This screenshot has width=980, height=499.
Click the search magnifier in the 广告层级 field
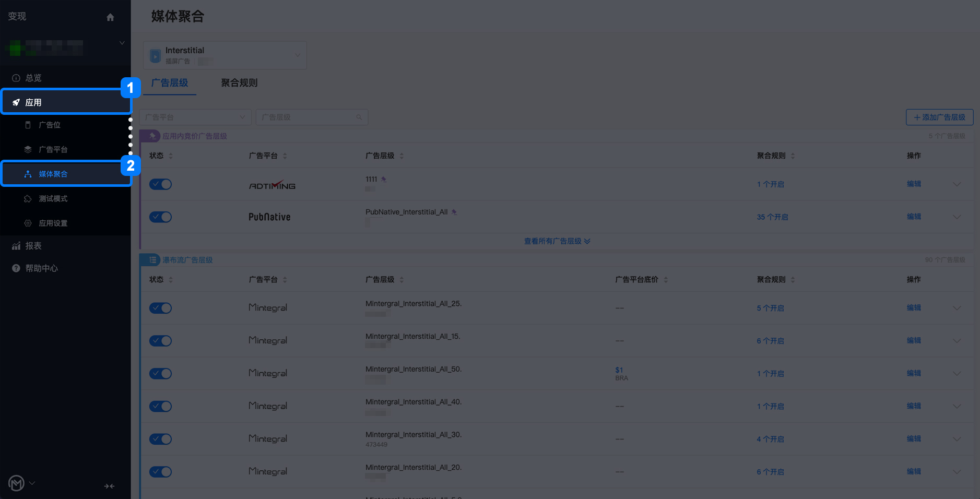359,117
